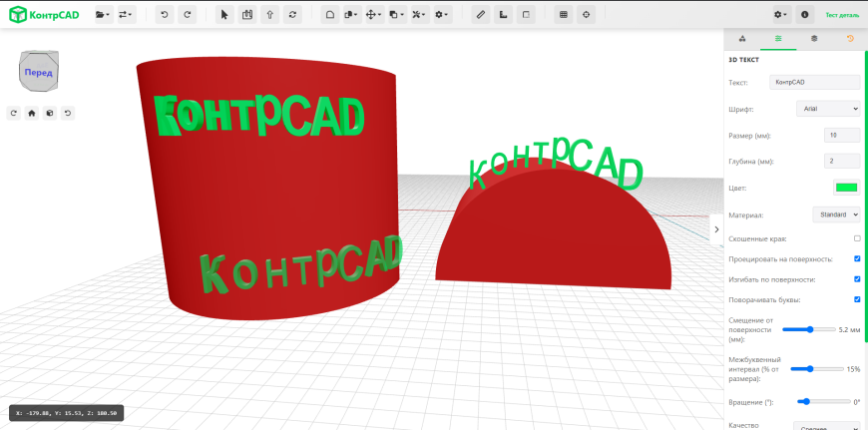This screenshot has width=868, height=430.
Task: Open the import/export arrows menu
Action: pos(127,15)
